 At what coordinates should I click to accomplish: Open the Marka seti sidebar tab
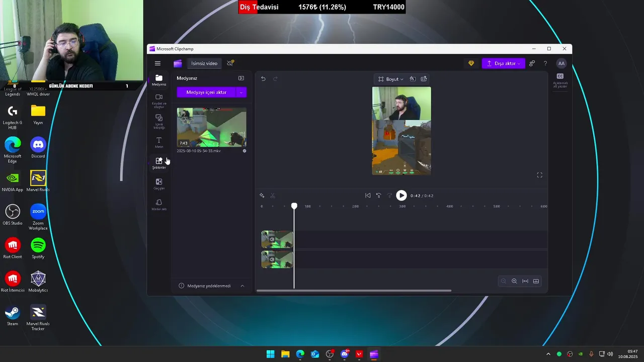[159, 205]
